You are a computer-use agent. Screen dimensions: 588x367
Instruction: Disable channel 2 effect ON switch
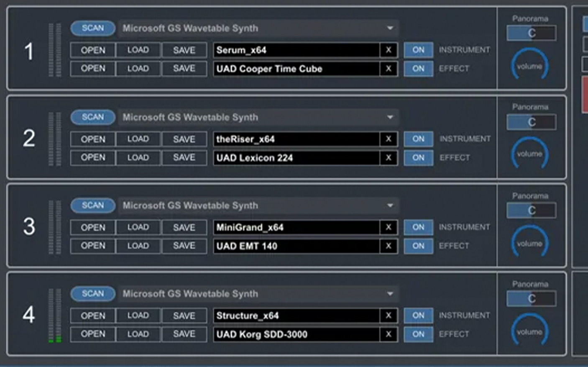(418, 158)
